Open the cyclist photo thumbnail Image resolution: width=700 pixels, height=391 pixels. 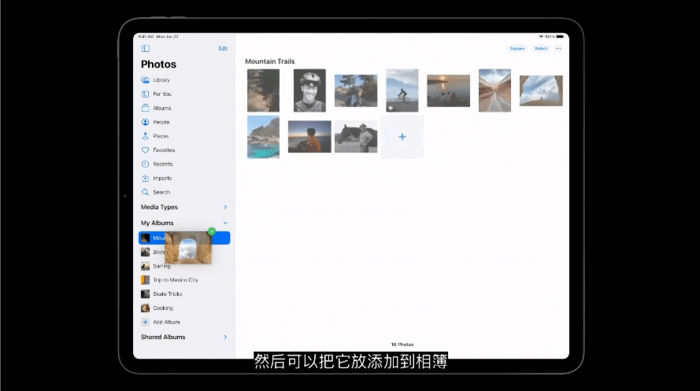(402, 90)
